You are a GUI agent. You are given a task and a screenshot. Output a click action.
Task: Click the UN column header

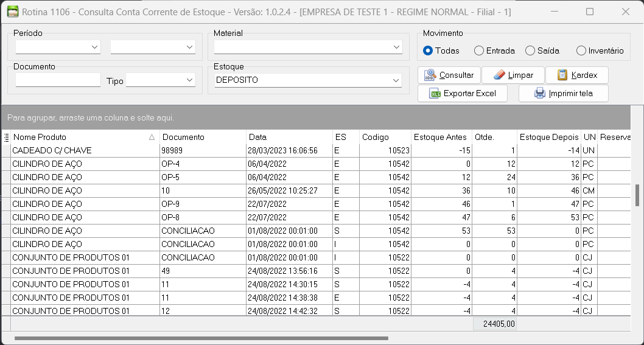click(589, 137)
